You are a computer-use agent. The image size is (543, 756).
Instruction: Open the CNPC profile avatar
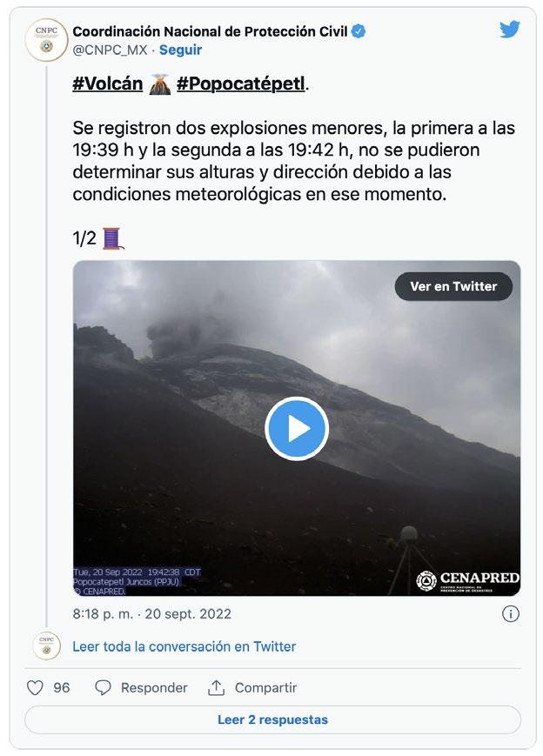point(46,40)
